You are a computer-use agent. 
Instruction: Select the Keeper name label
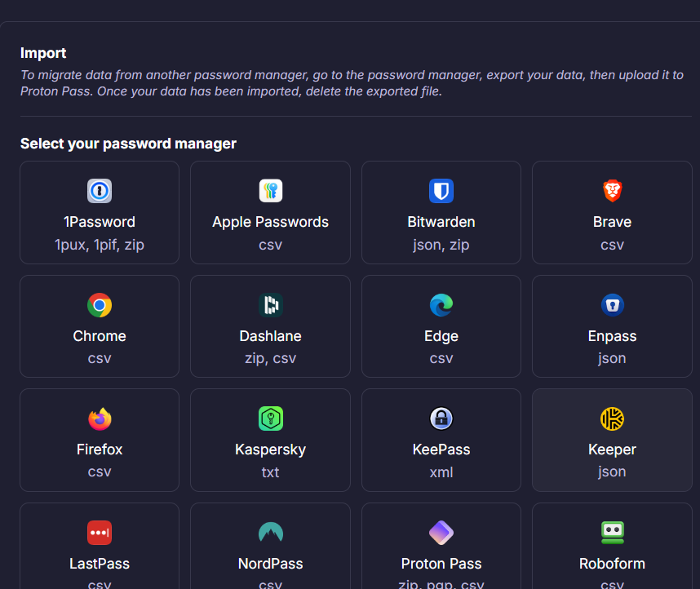[x=612, y=449]
